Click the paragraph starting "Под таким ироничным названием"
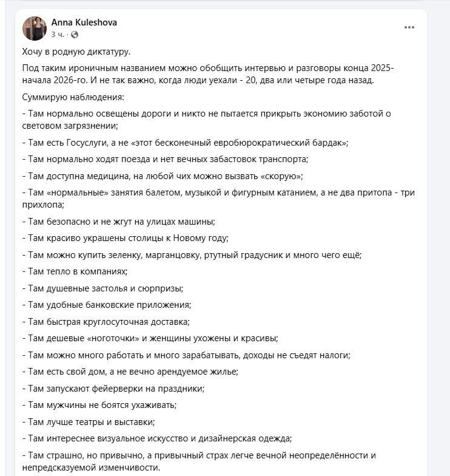 point(206,73)
